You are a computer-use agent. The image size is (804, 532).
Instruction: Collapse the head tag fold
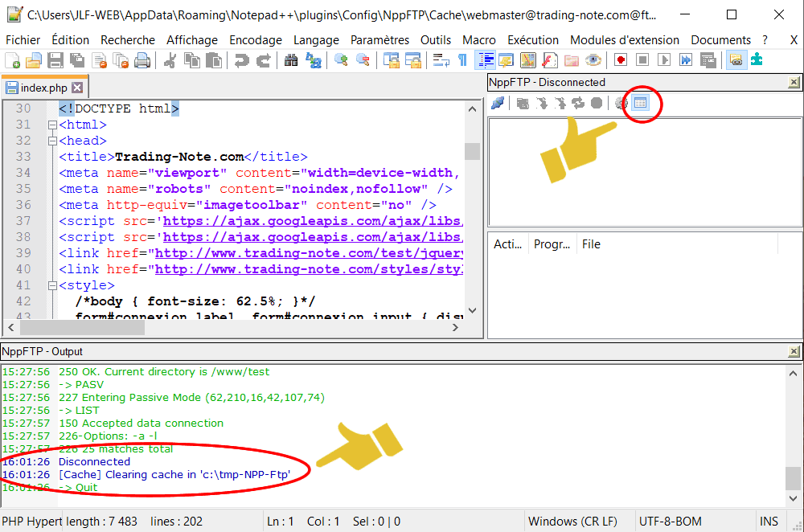point(51,141)
